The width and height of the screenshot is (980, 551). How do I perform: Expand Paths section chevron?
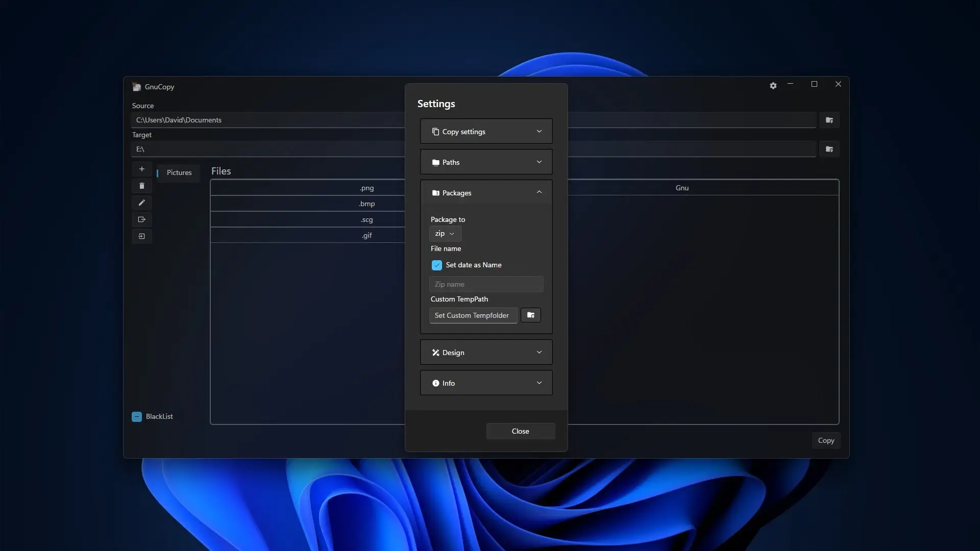click(539, 162)
